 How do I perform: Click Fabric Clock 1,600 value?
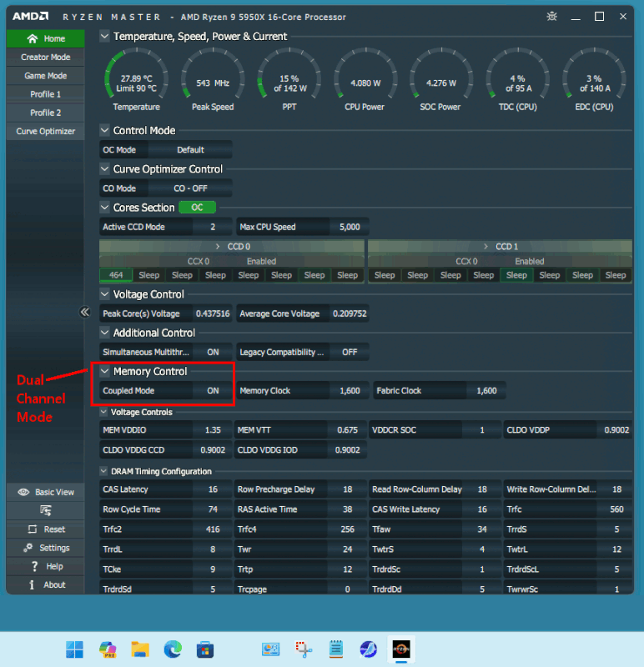pyautogui.click(x=486, y=390)
